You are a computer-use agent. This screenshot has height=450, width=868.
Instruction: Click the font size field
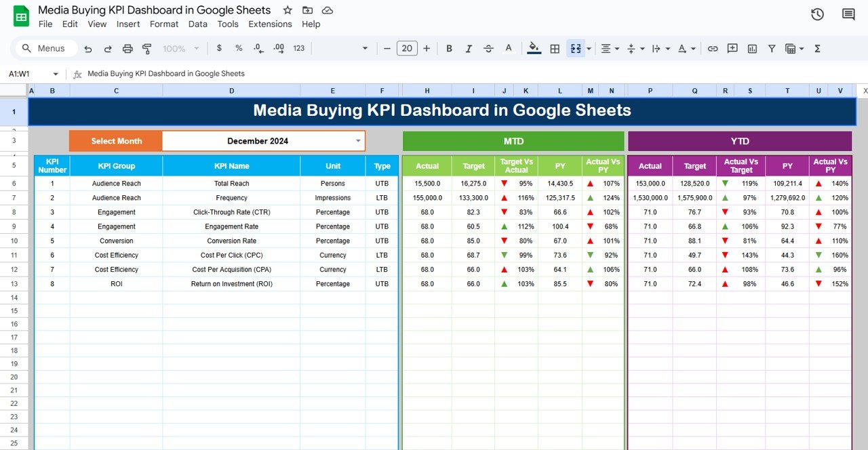[x=407, y=48]
